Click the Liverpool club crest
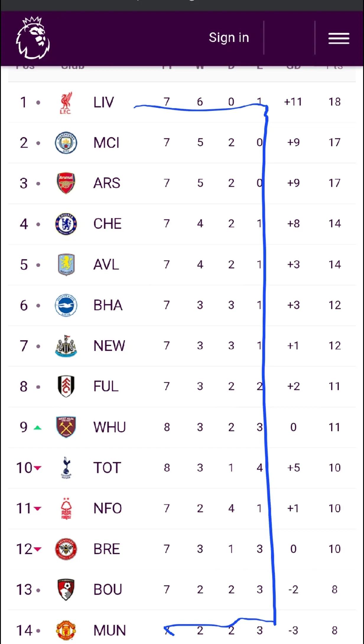Image resolution: width=364 pixels, height=644 pixels. pos(66,103)
